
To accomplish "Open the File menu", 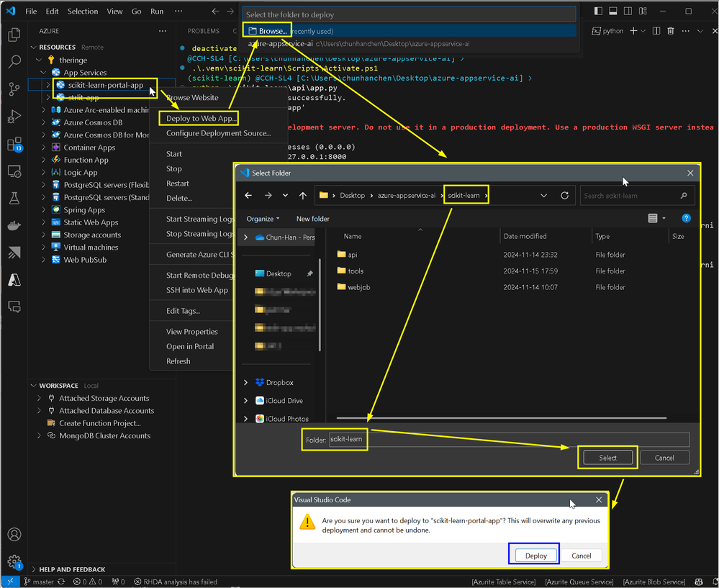I will point(31,11).
